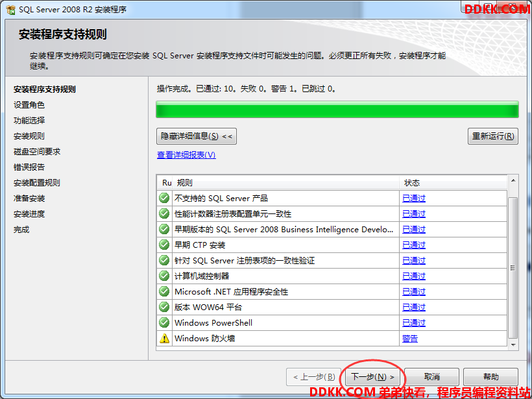Select 安装程序支持规则 in the left step list
This screenshot has width=532, height=399.
(x=45, y=90)
